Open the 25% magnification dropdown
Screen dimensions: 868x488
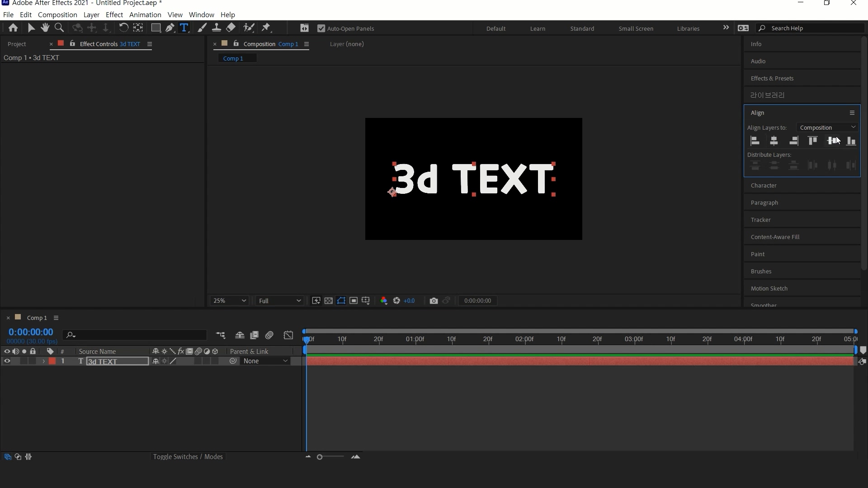(x=229, y=301)
